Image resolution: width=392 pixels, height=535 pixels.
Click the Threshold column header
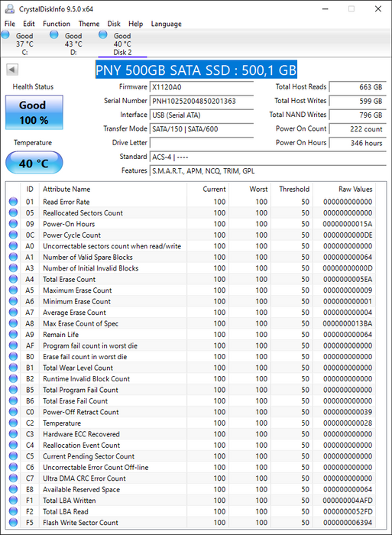tap(292, 189)
